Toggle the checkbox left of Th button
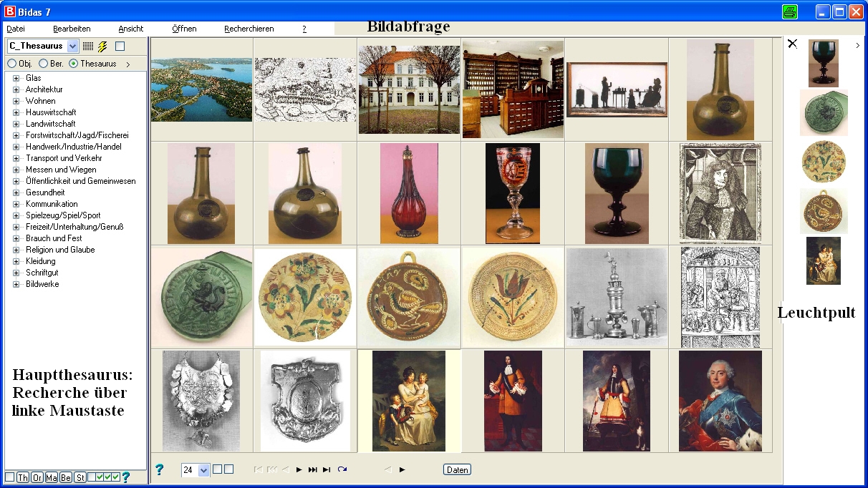This screenshot has height=488, width=868. coord(9,477)
